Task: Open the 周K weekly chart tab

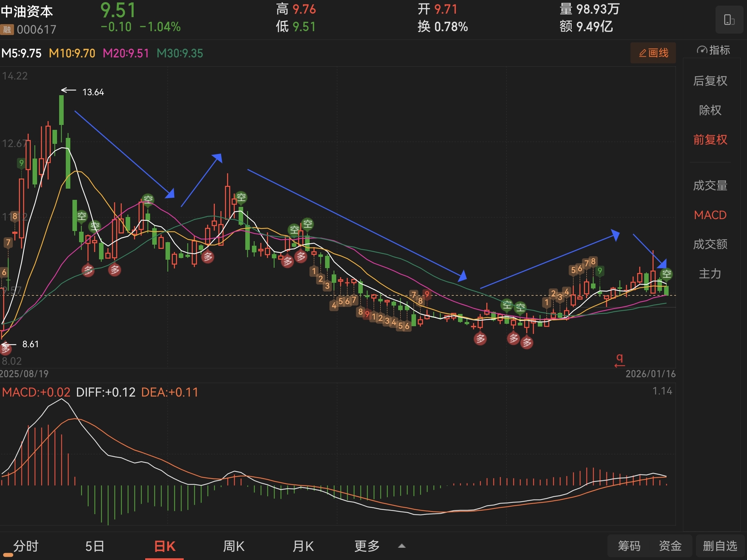Action: [x=234, y=546]
